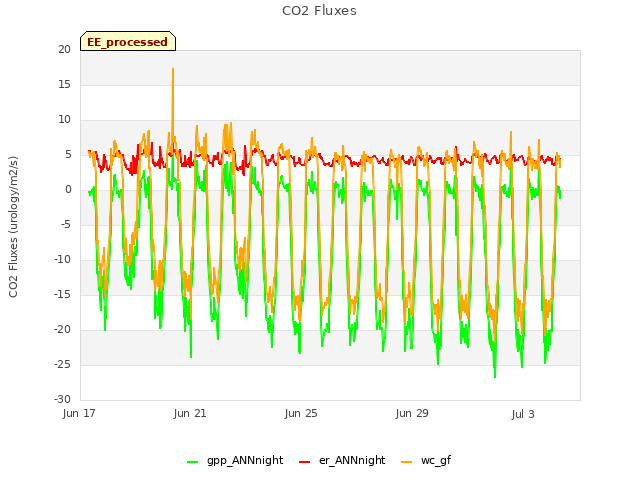Click the 0 y-axis tick label
The width and height of the screenshot is (640, 480).
(68, 189)
